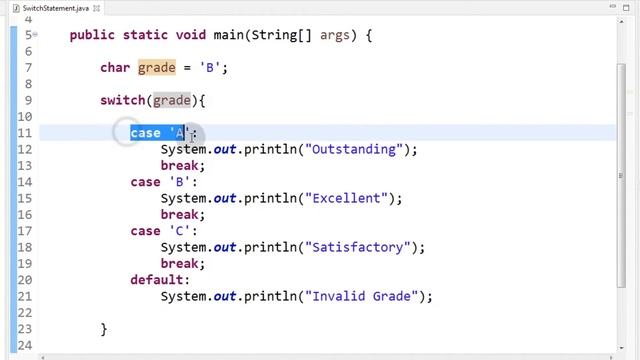Click the break statement on line 19

click(x=180, y=264)
